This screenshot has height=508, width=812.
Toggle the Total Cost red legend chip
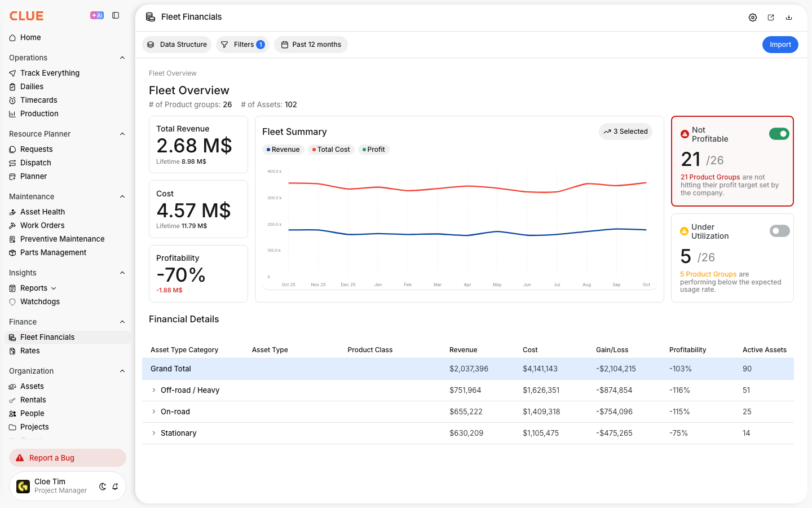[331, 150]
